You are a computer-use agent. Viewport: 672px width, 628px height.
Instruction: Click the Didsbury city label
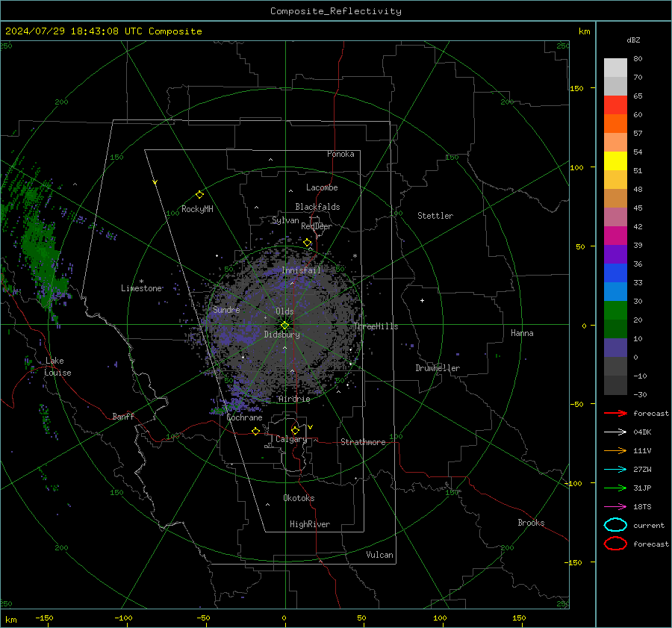point(282,335)
